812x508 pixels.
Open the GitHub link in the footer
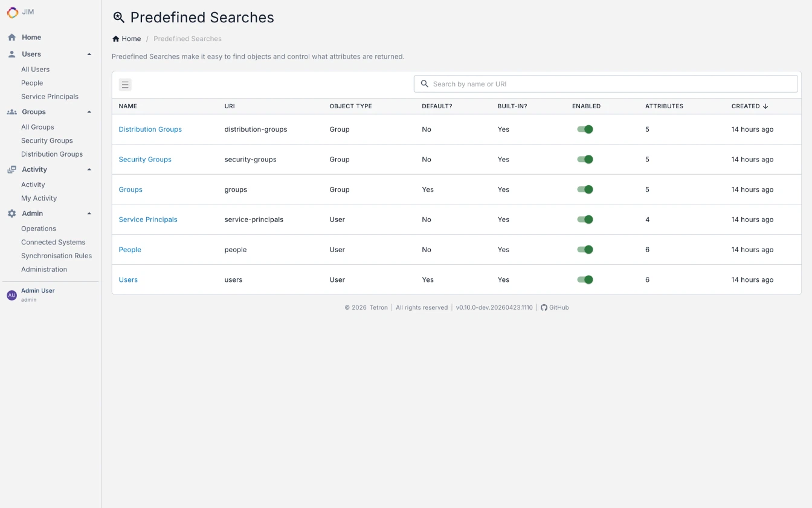coord(555,307)
